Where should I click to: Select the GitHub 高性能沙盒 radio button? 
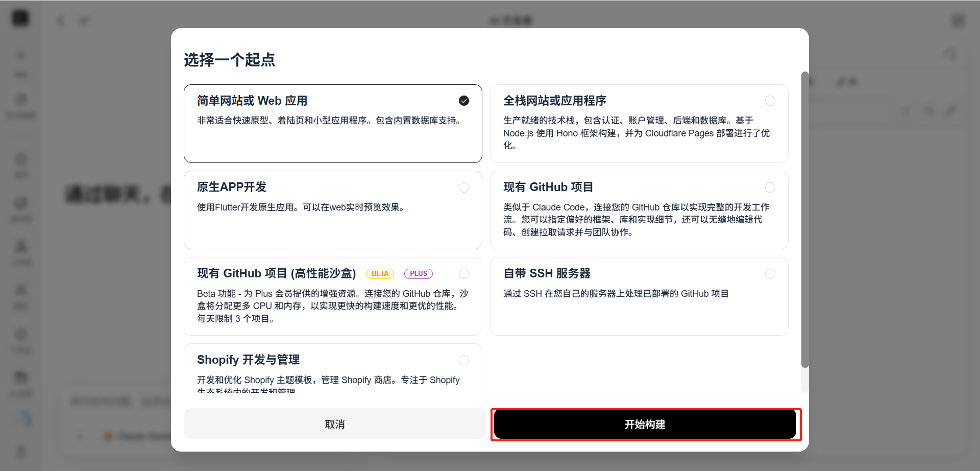[x=463, y=274]
